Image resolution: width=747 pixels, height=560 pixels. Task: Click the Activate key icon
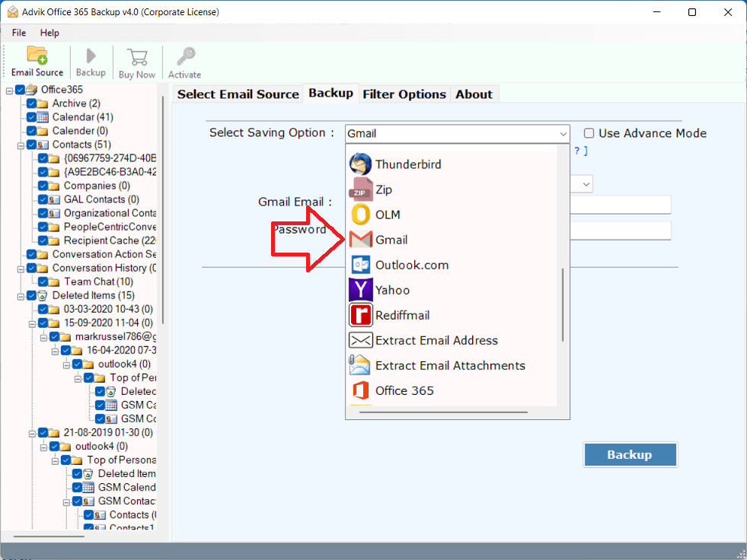coord(185,56)
